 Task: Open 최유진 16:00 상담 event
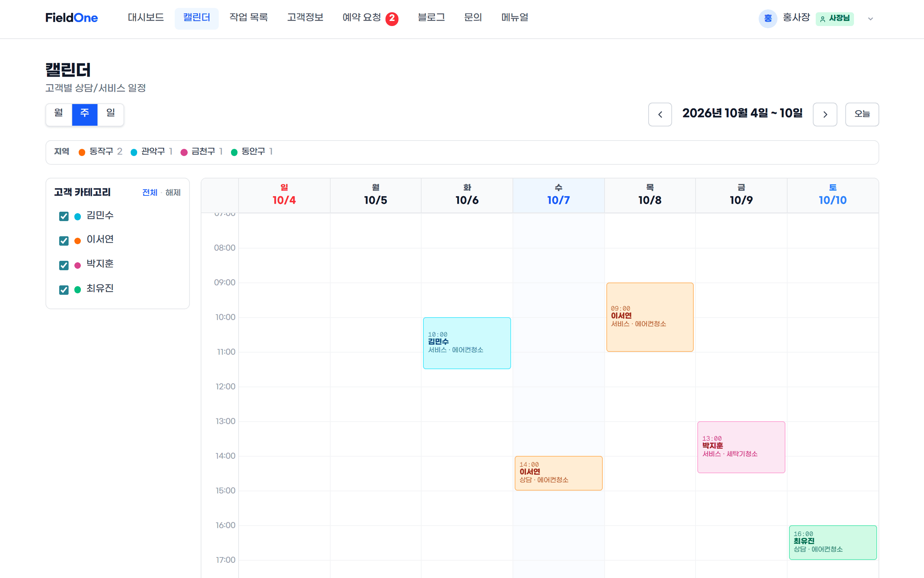click(832, 542)
